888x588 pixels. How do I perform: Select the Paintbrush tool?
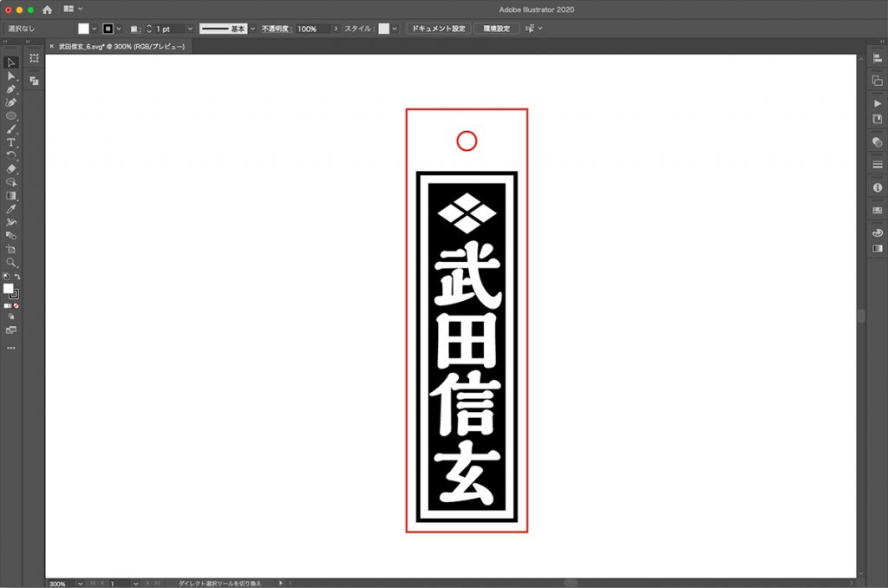pos(10,129)
